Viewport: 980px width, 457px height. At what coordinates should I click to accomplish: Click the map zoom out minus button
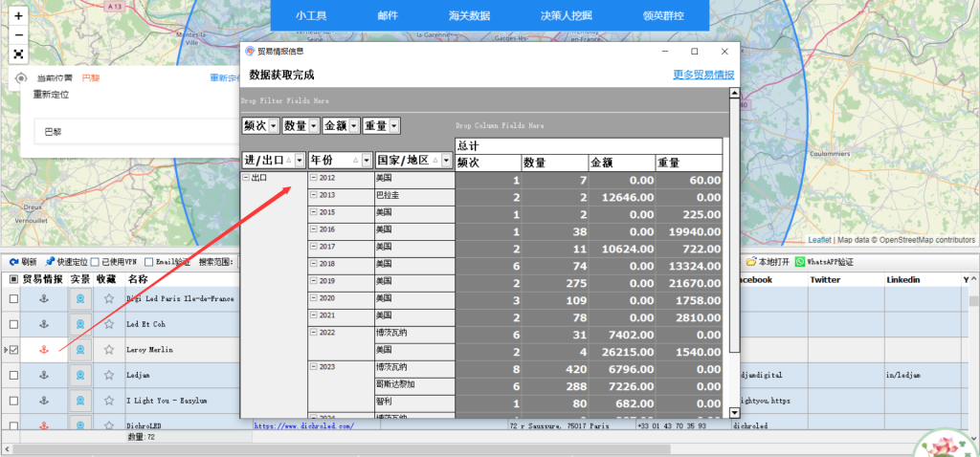(x=18, y=34)
